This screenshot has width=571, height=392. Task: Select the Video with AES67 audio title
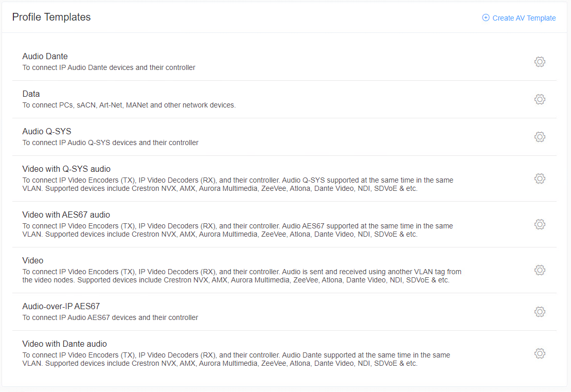66,215
